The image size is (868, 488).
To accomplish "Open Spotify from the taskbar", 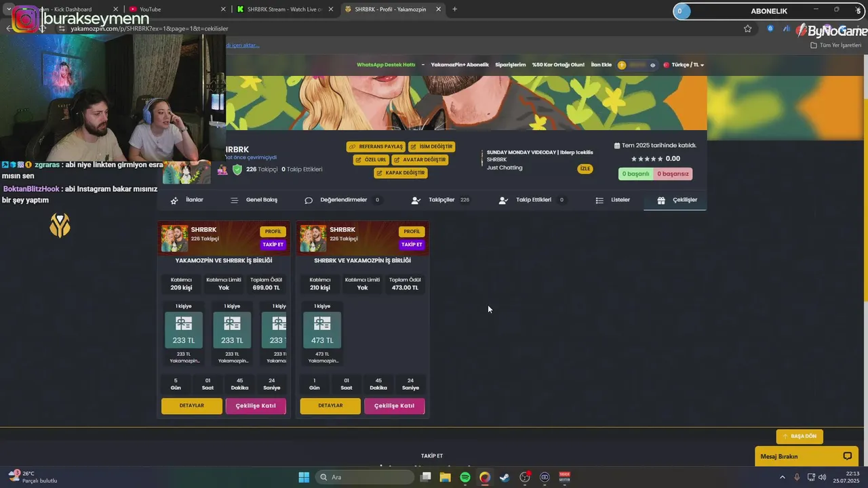I will pos(465,477).
